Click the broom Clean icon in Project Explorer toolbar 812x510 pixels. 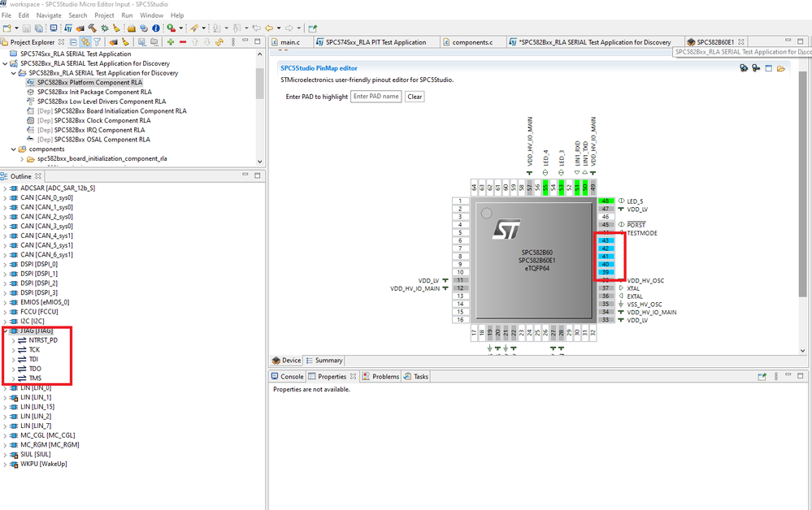point(125,42)
